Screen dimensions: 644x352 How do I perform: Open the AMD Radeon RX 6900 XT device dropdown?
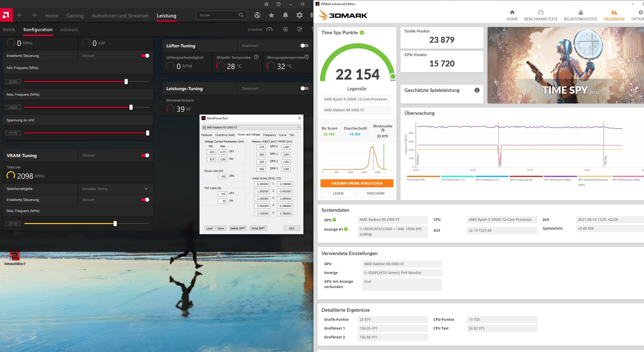tap(251, 127)
